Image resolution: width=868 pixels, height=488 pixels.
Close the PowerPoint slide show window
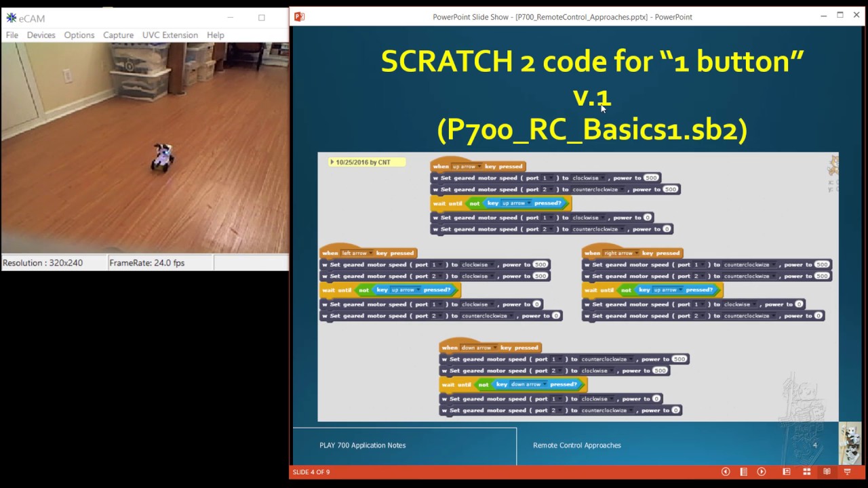click(x=856, y=16)
